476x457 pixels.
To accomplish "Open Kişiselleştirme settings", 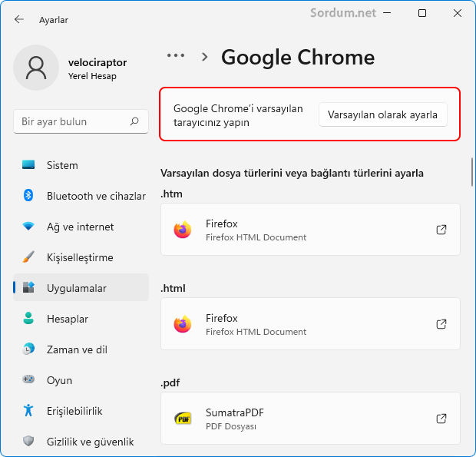I will pos(81,257).
